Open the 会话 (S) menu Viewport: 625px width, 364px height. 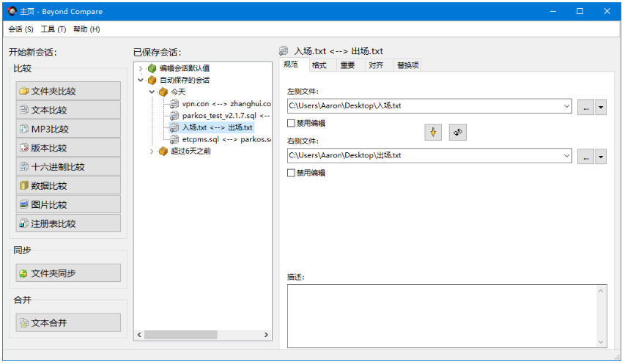[21, 29]
